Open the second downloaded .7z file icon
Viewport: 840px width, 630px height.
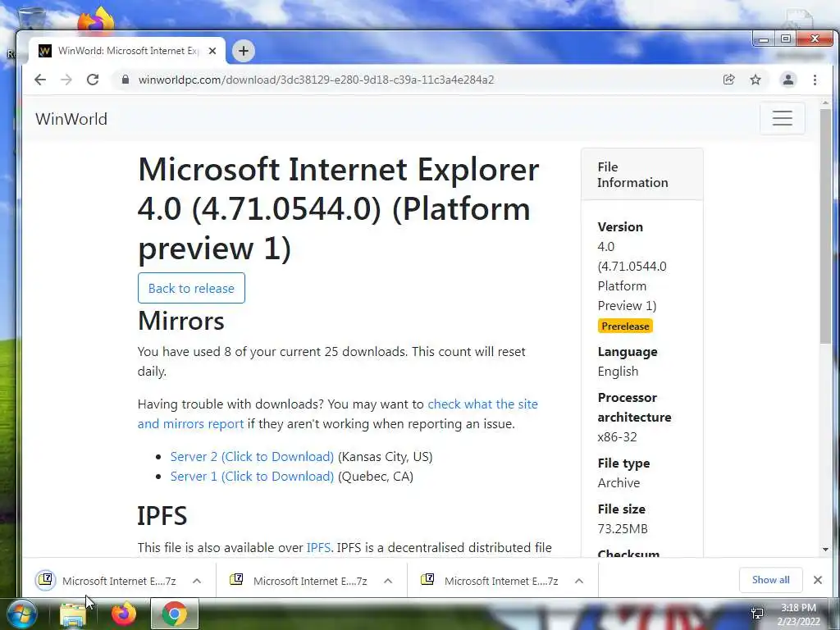tap(236, 580)
